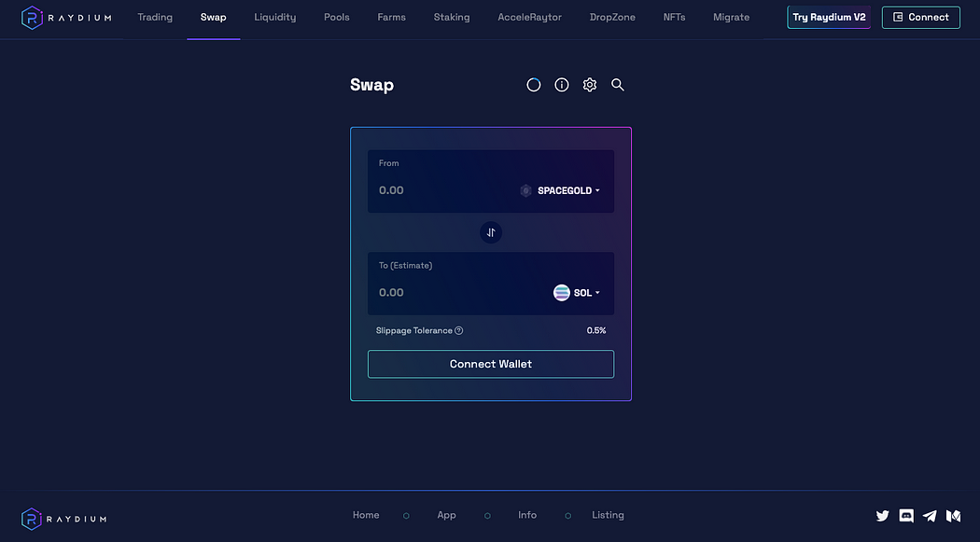Go to the Trading tab
This screenshot has width=980, height=542.
pos(155,18)
